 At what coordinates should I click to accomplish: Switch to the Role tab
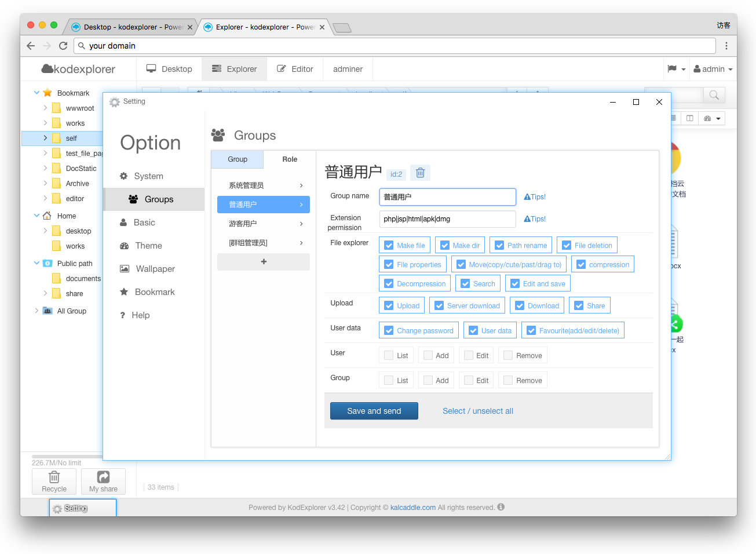pos(290,159)
